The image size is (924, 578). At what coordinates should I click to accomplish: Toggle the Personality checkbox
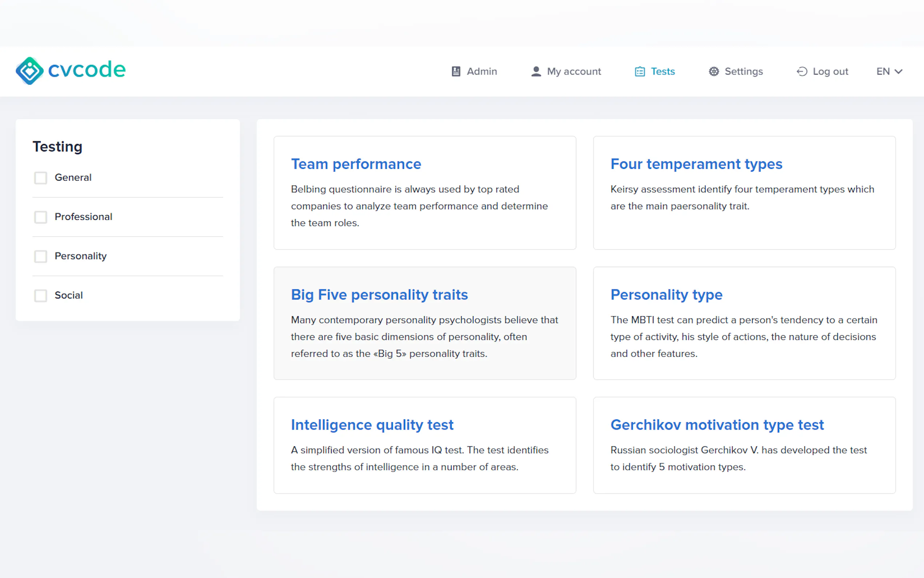pos(40,256)
